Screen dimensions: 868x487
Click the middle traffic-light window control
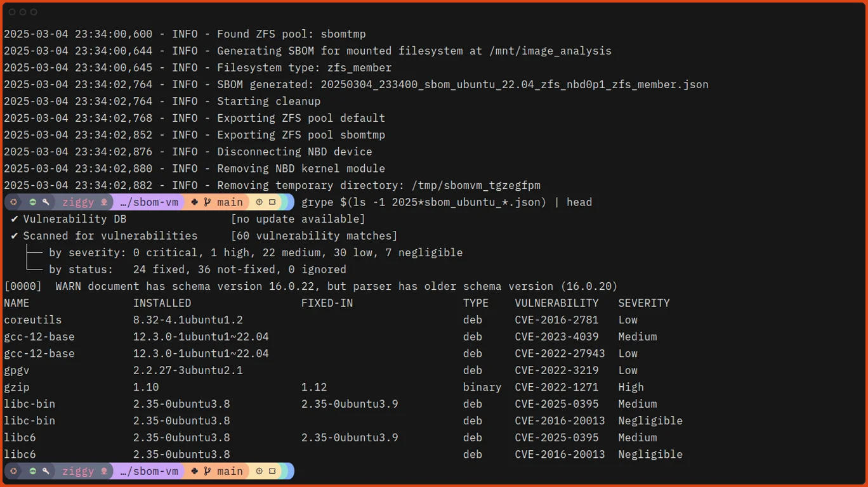[x=22, y=11]
